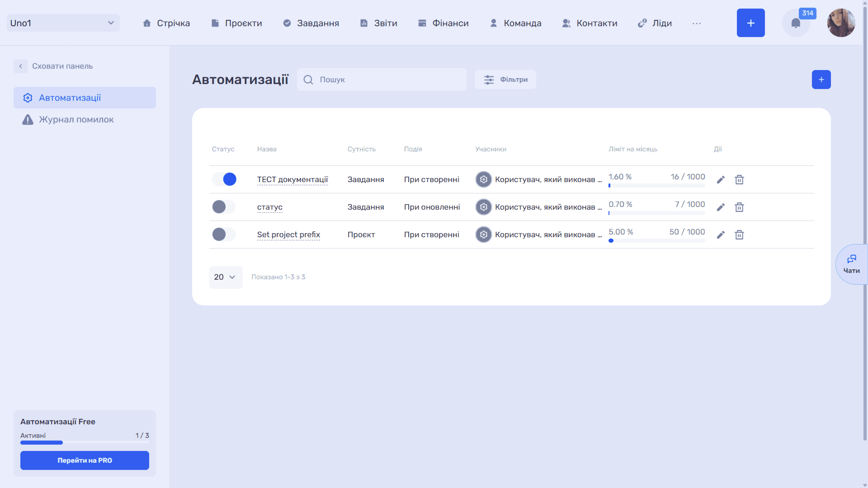Open the статус automation link
868x488 pixels.
(x=270, y=207)
